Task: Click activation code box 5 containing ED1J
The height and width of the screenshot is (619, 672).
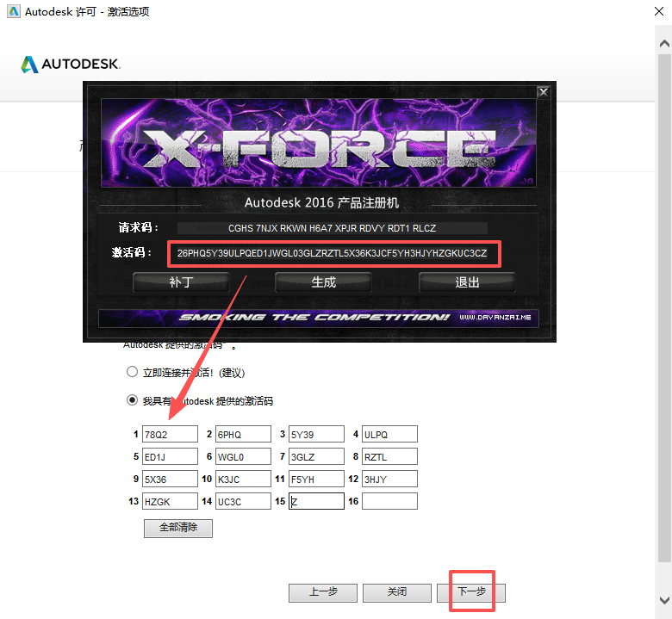Action: 170,456
